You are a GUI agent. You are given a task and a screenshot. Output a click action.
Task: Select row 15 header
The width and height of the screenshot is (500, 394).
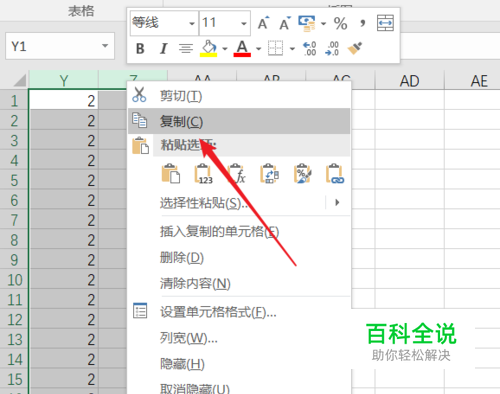[14, 379]
